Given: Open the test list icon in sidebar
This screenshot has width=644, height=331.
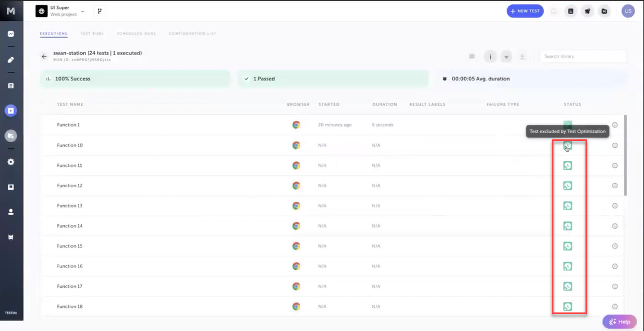Looking at the screenshot, I should 11,86.
